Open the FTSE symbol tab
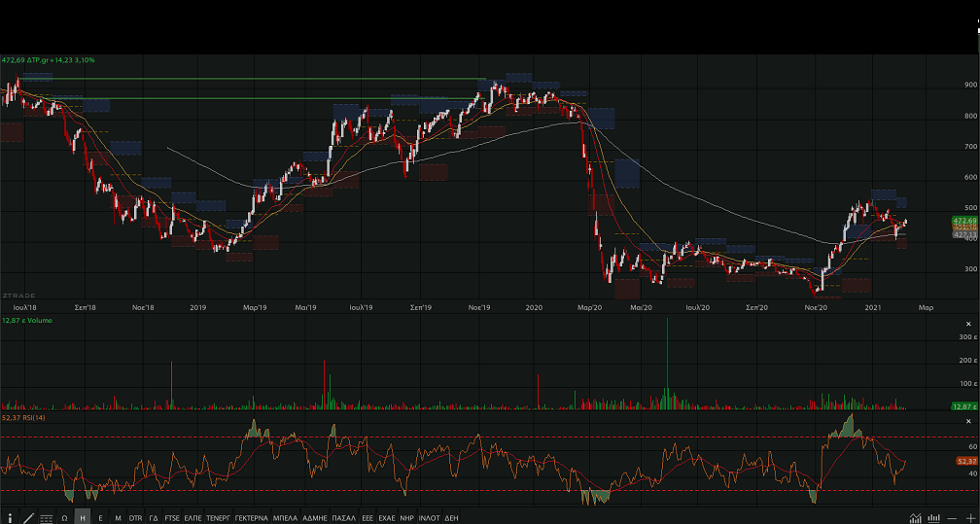Screen dimensions: 980x524 [x=172, y=517]
